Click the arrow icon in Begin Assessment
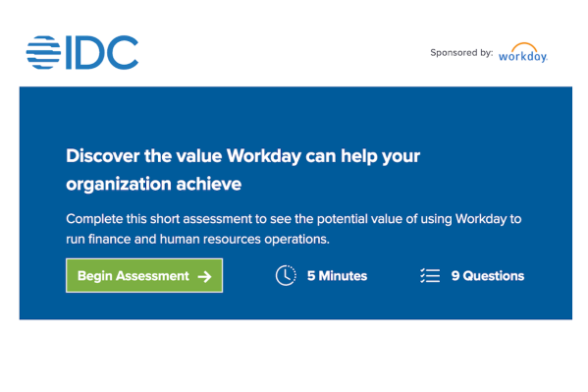This screenshot has height=392, width=588. [x=205, y=277]
